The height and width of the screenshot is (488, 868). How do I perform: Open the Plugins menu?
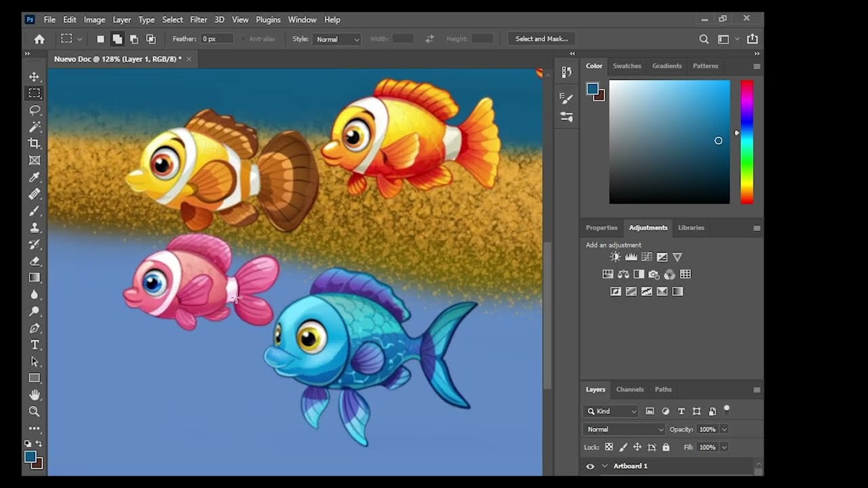[x=269, y=20]
